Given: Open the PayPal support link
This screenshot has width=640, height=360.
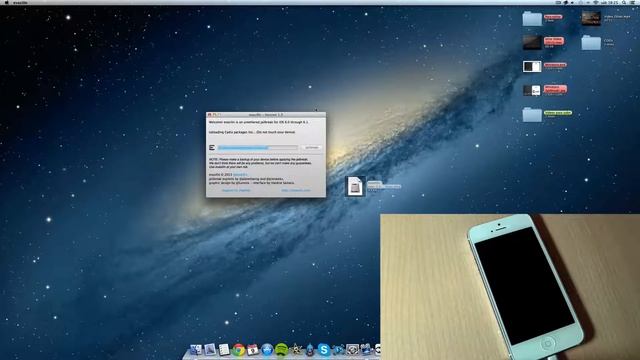Looking at the screenshot, I should coord(236,190).
